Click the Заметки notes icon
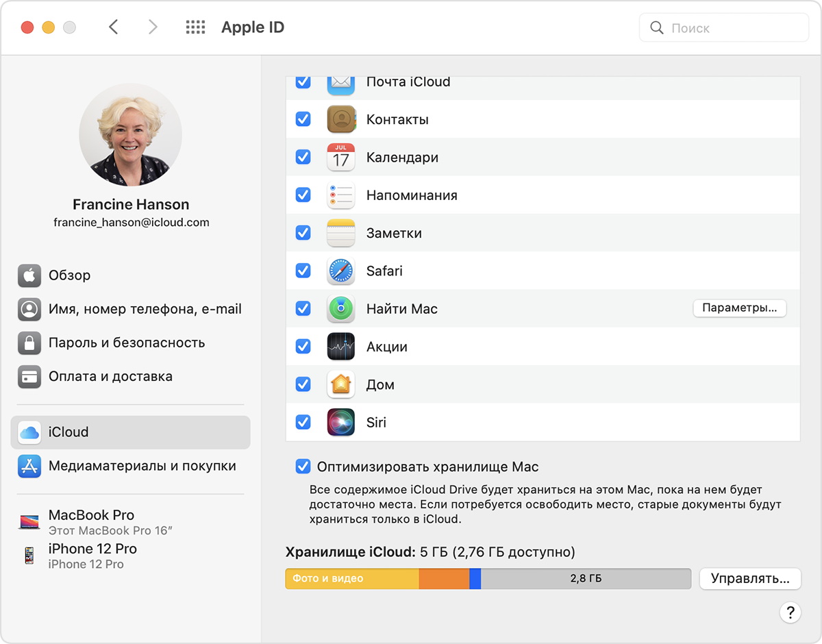822x644 pixels. coord(340,233)
